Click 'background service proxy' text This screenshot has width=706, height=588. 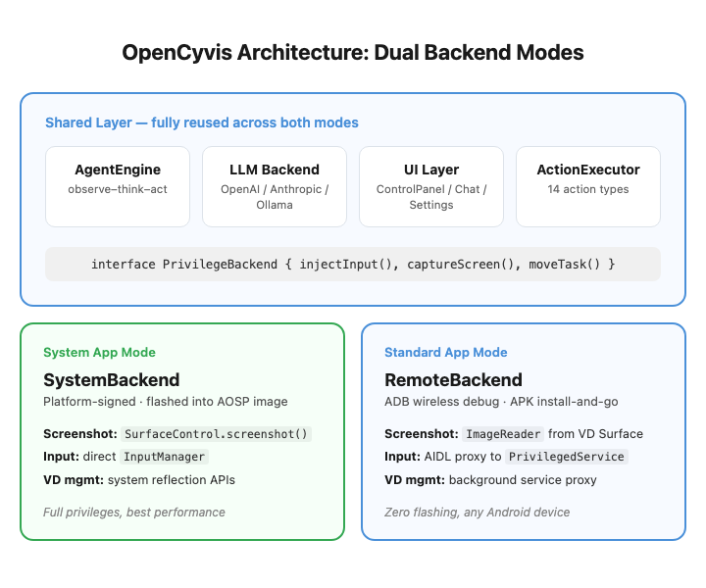(523, 480)
